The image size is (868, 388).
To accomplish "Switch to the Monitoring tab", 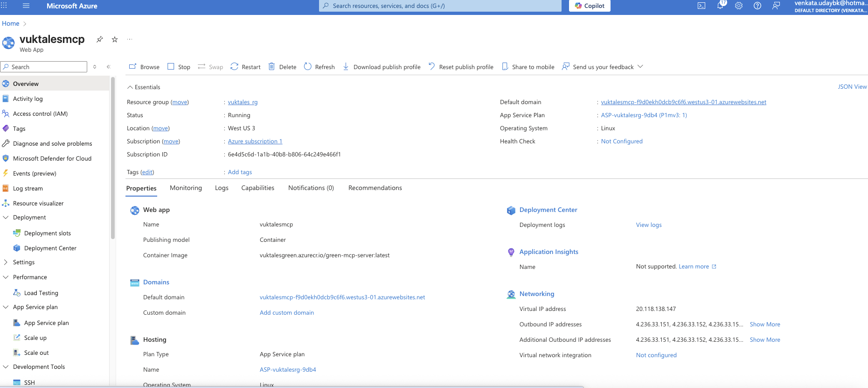I will 186,188.
